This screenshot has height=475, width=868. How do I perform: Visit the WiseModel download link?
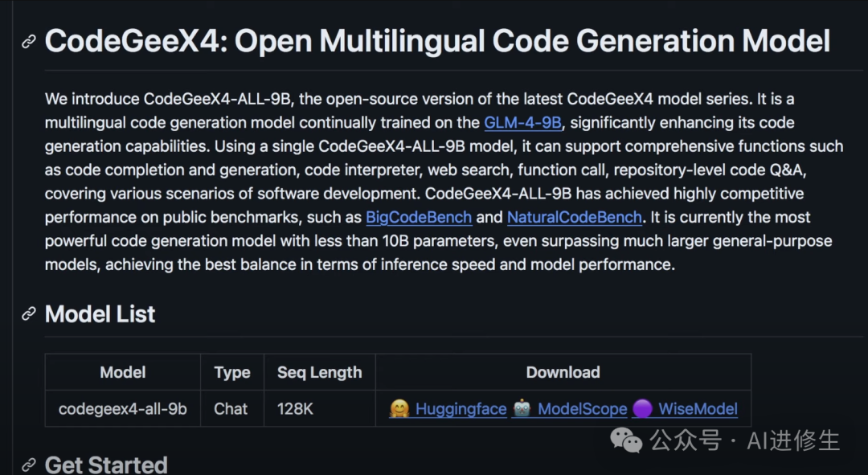tap(698, 409)
